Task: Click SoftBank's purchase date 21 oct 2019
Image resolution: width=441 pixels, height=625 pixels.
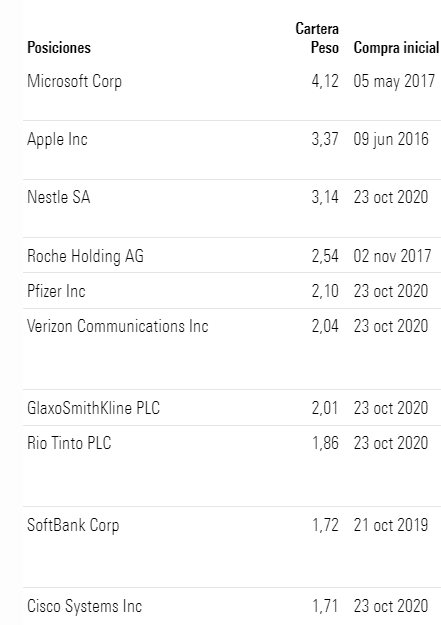Action: [x=391, y=525]
